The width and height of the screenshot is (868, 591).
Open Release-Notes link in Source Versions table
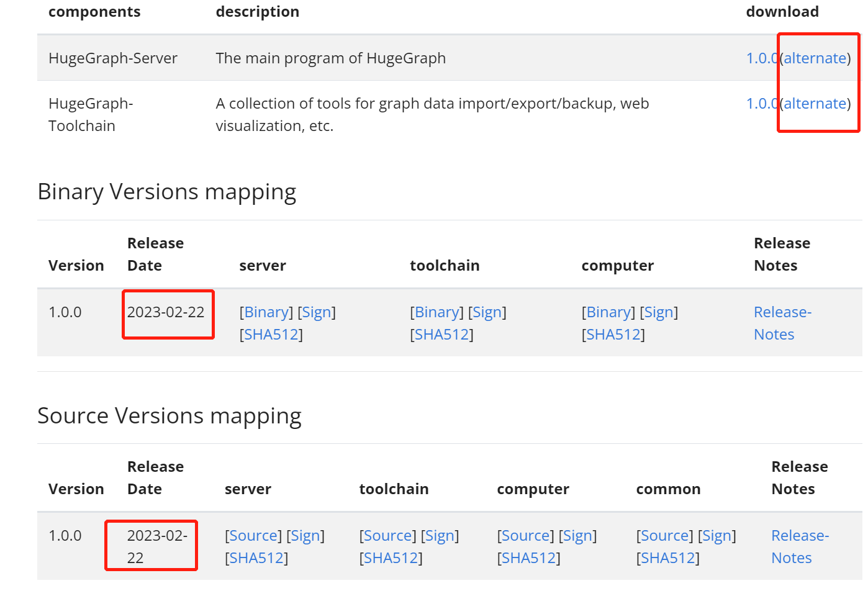pos(800,546)
